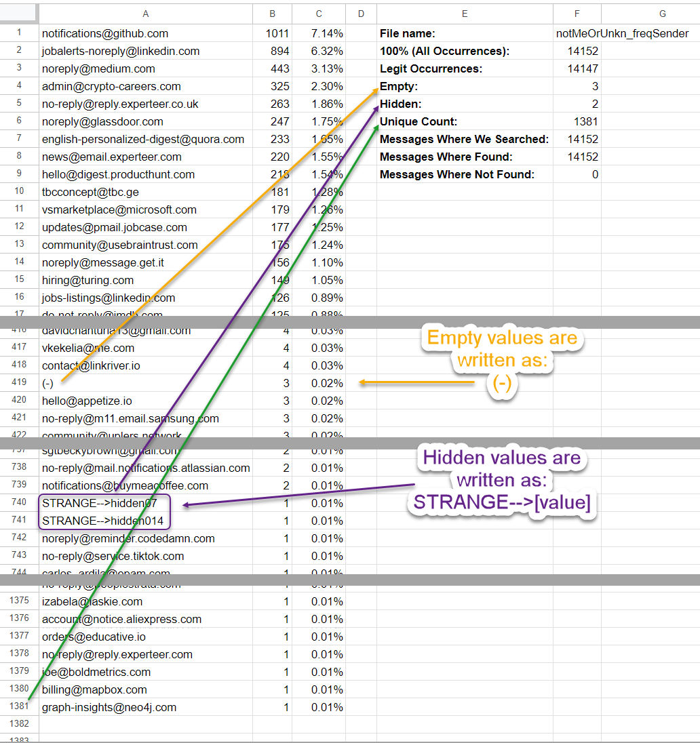The width and height of the screenshot is (700, 743).
Task: Click count cell 325
Action: point(272,86)
